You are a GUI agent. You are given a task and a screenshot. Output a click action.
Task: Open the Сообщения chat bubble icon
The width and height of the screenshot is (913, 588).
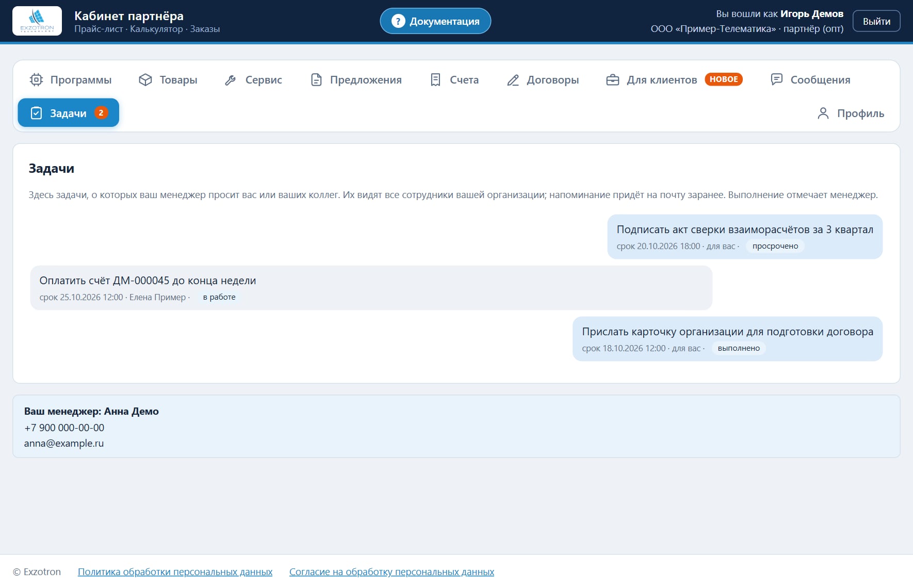(776, 79)
